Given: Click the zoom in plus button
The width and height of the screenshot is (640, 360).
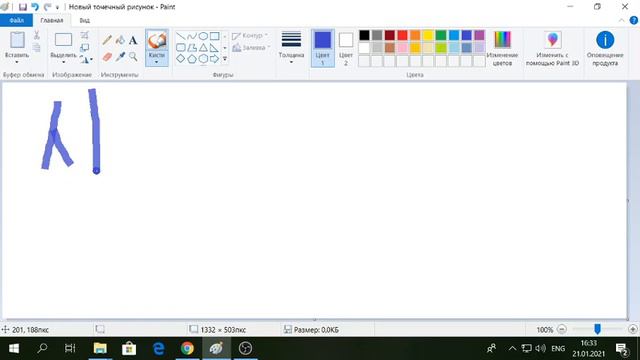Looking at the screenshot, I should (633, 329).
